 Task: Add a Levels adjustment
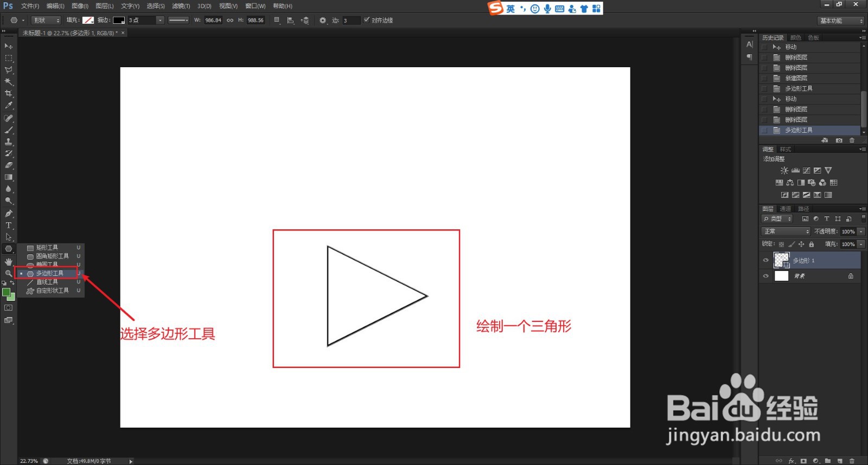pyautogui.click(x=795, y=170)
